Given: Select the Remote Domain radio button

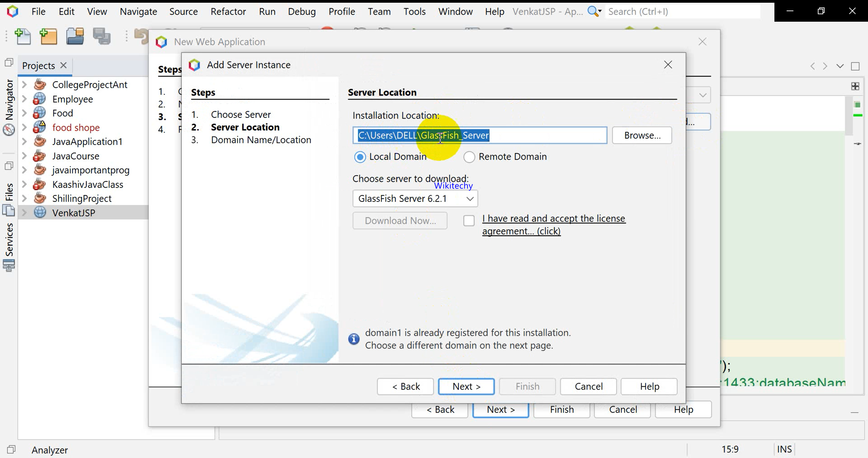Looking at the screenshot, I should (469, 157).
